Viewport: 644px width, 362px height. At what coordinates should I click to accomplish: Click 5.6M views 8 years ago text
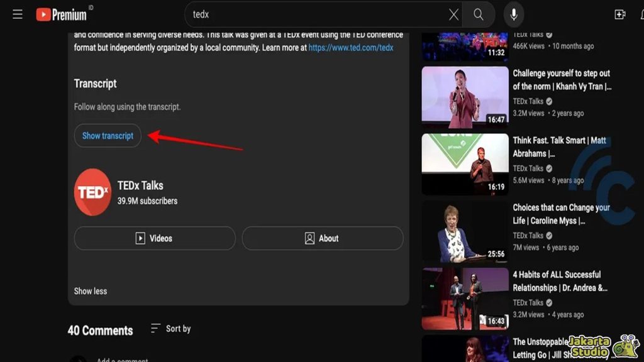pyautogui.click(x=548, y=180)
